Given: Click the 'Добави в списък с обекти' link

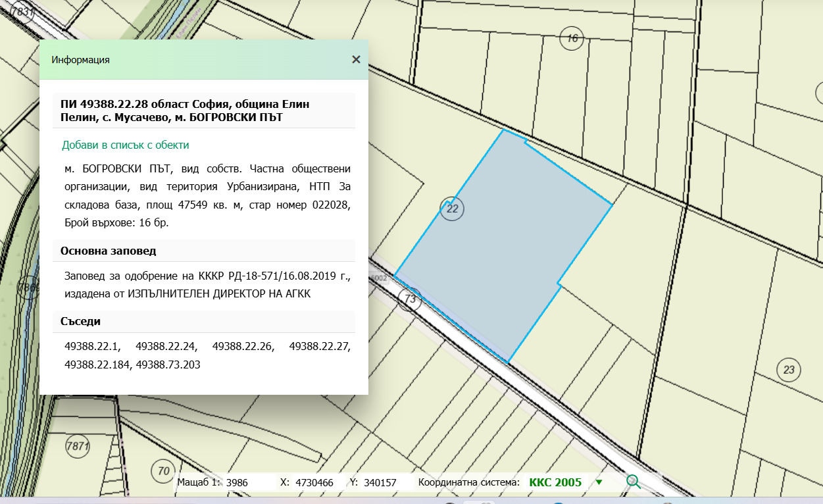Looking at the screenshot, I should pyautogui.click(x=125, y=145).
